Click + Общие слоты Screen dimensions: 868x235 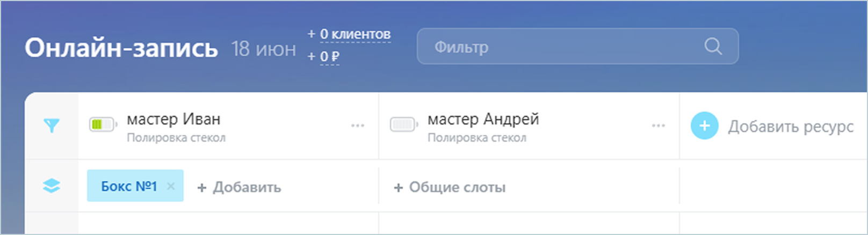pyautogui.click(x=450, y=187)
